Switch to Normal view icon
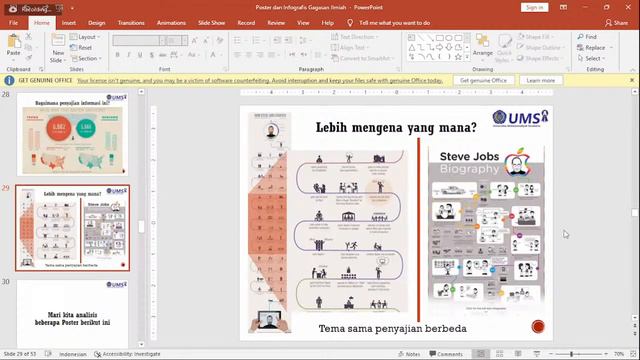Image resolution: width=640 pixels, height=360 pixels. (481, 354)
